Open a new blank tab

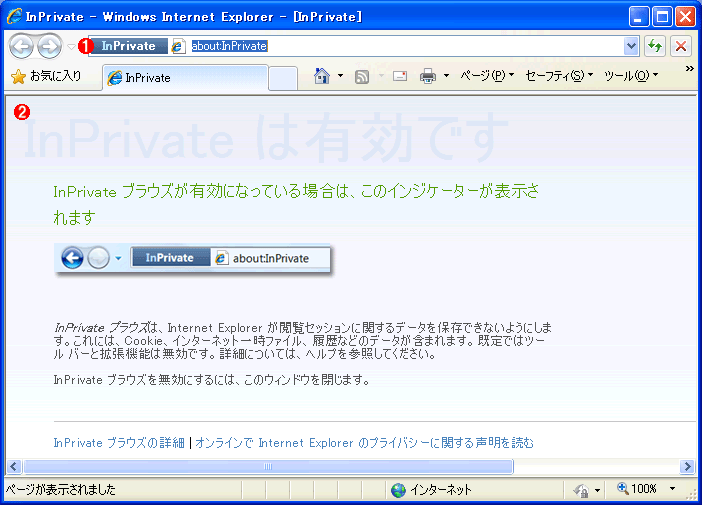(283, 78)
